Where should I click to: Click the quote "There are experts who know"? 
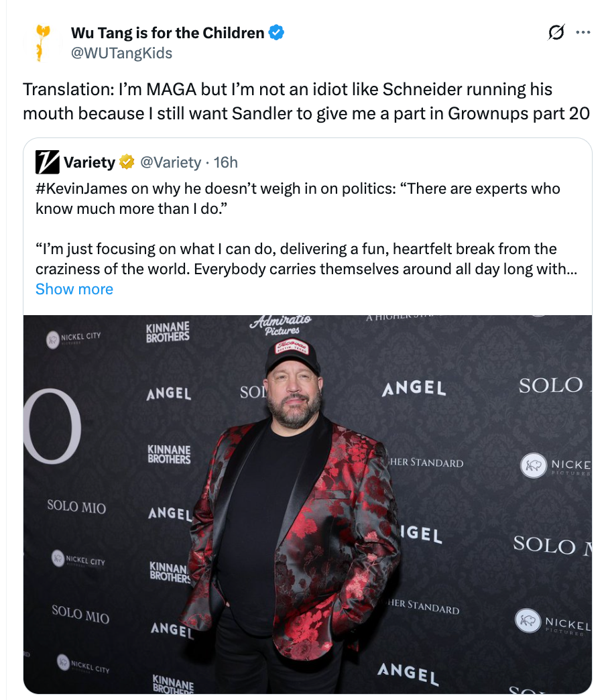(483, 188)
